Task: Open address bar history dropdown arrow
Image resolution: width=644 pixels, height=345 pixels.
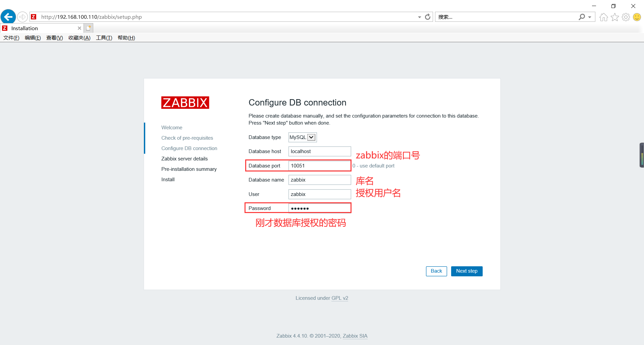Action: [x=419, y=17]
